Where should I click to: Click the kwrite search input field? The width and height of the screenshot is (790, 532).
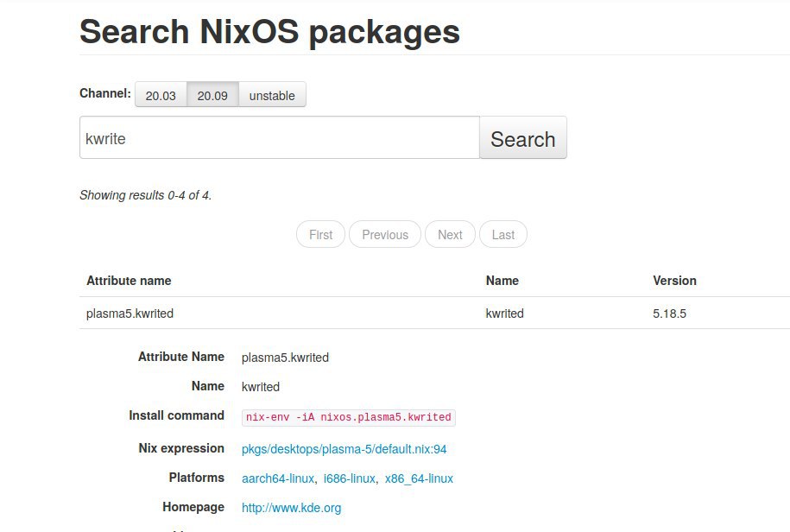click(x=280, y=137)
